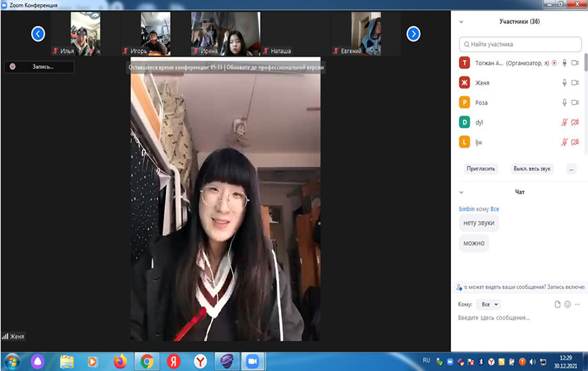Viewport: 588px width, 371px height.
Task: Click the right arrow to show next video thumbnails
Action: 414,33
